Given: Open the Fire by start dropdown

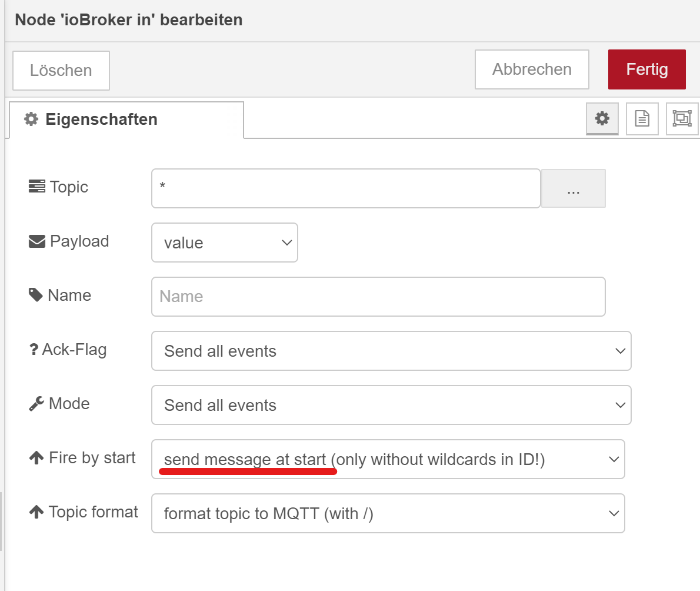Looking at the screenshot, I should (x=388, y=459).
